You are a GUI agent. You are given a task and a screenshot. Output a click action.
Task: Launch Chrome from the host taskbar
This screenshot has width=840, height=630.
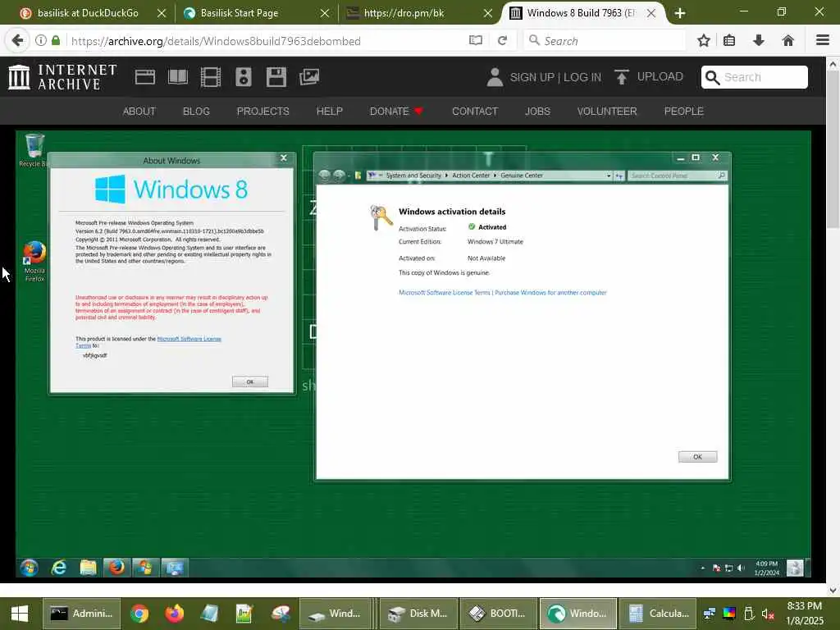(x=139, y=614)
